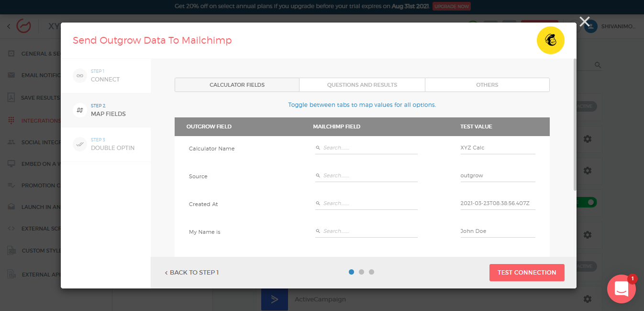
Task: Open the Intercom chat bubble
Action: [621, 289]
